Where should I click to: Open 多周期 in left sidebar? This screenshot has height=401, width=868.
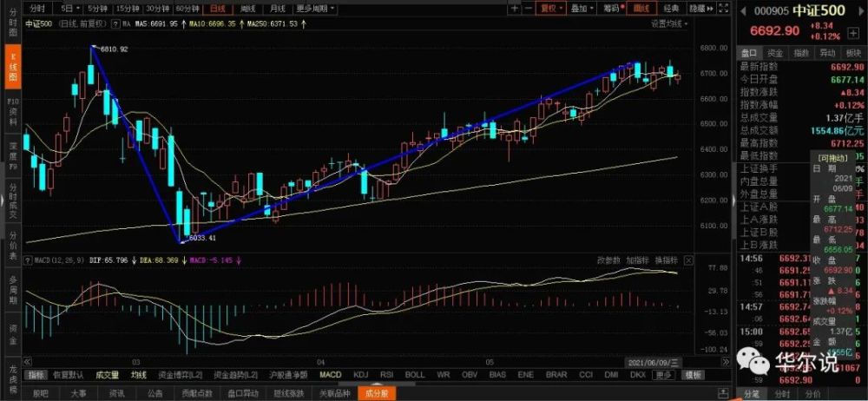tap(14, 290)
